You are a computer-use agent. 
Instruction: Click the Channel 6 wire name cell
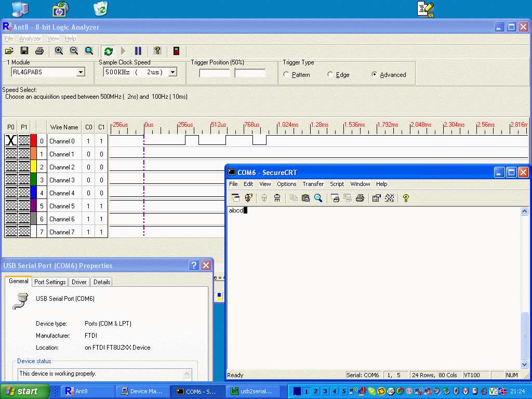(64, 219)
